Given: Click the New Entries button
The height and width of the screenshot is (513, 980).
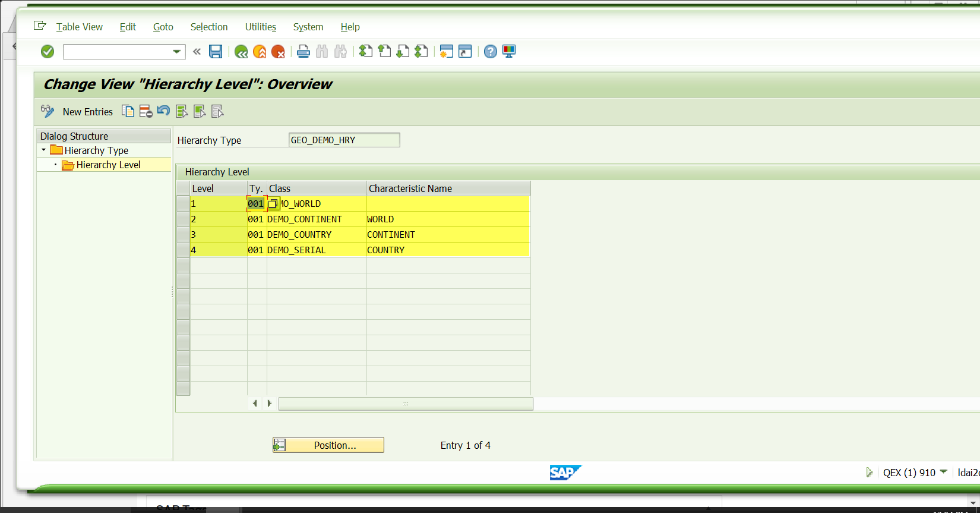Looking at the screenshot, I should [x=88, y=112].
